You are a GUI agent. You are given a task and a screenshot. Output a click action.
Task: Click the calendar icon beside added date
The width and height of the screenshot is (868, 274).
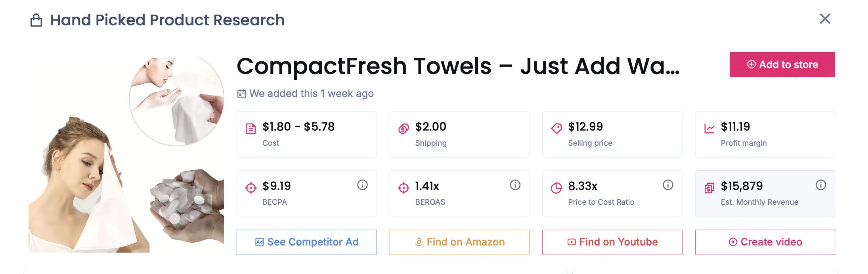coord(241,93)
